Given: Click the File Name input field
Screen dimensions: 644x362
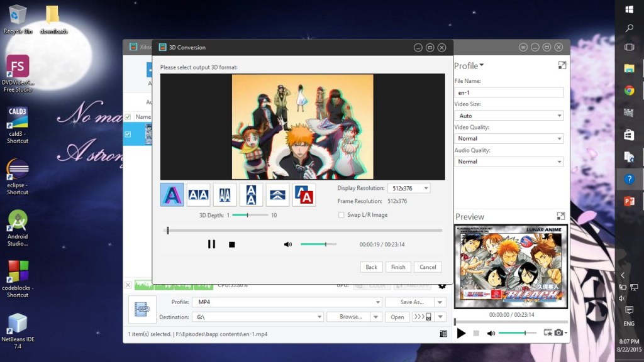Looking at the screenshot, I should click(x=509, y=92).
